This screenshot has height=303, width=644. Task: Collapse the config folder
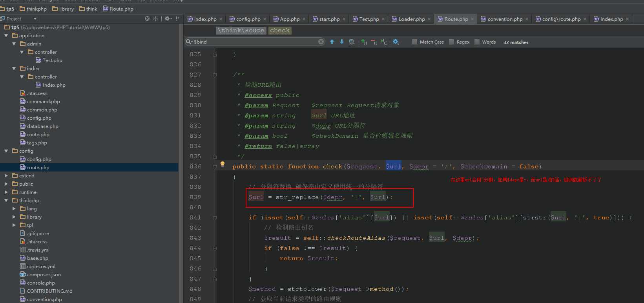pos(6,151)
